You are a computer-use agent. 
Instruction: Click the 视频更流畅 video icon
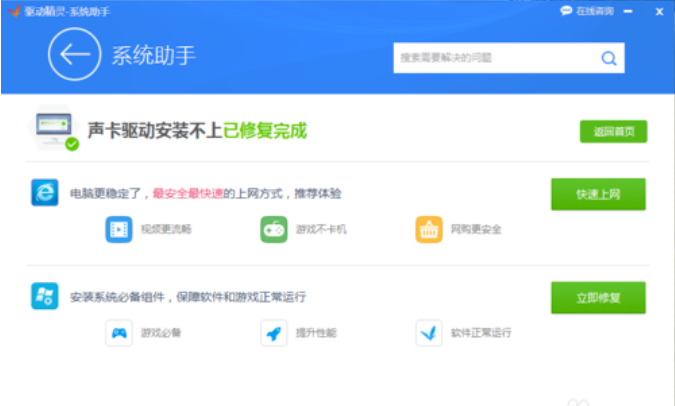coord(119,229)
